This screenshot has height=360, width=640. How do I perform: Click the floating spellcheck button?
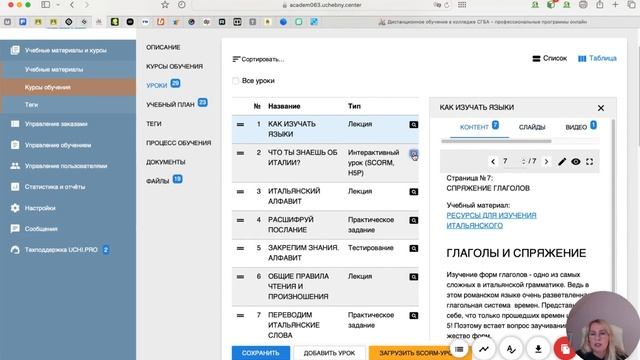pos(511,349)
